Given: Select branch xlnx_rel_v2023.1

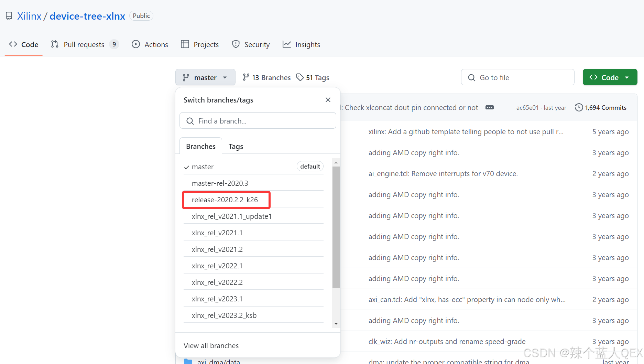Looking at the screenshot, I should (253, 299).
